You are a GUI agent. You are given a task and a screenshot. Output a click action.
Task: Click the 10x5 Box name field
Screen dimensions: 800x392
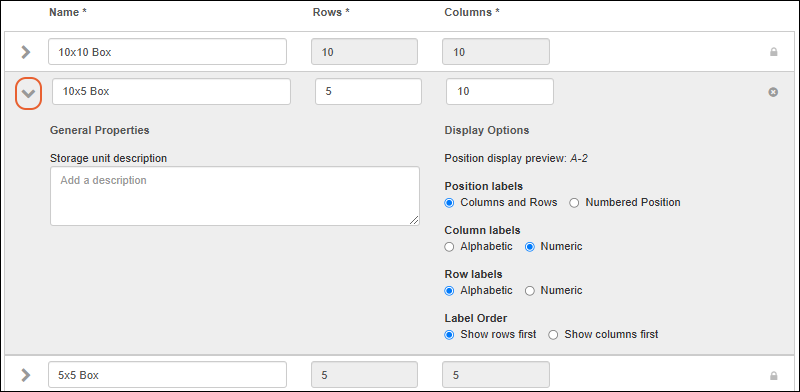click(171, 92)
